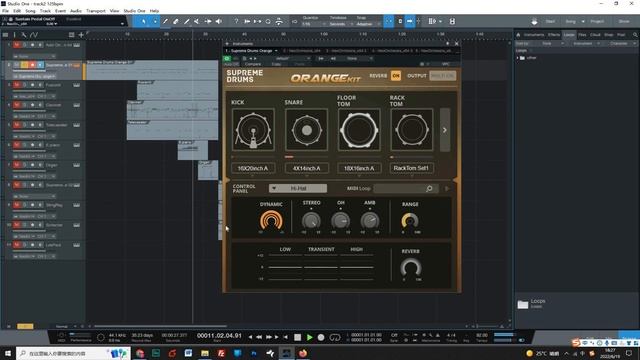Open the Windows Start menu
The height and width of the screenshot is (360, 640).
(8, 353)
